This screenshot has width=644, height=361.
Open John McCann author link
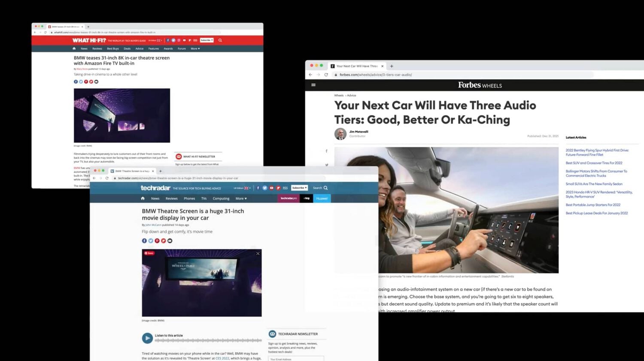click(x=153, y=225)
